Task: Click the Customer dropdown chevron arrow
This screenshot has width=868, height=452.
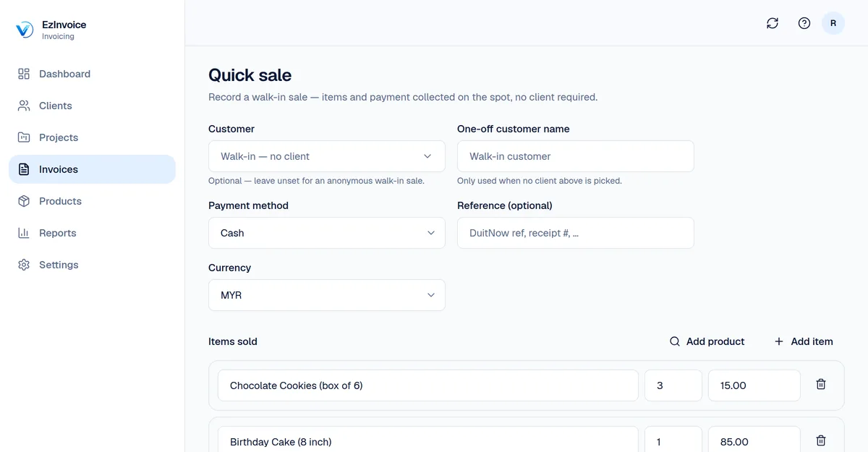Action: 427,156
